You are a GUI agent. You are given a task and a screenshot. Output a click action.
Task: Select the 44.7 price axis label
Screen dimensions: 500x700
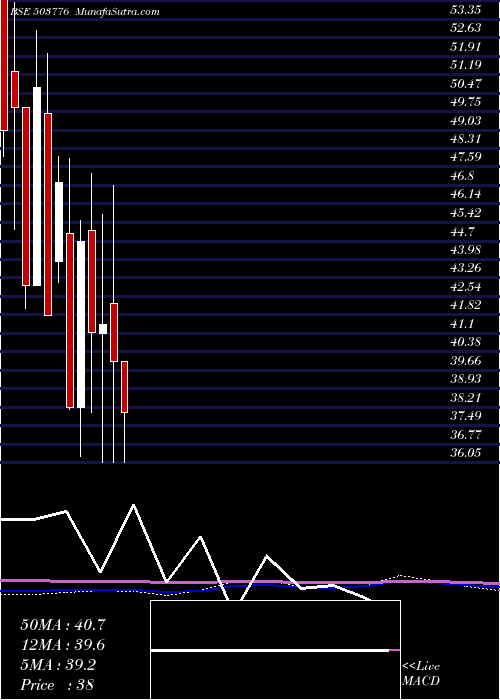pyautogui.click(x=462, y=232)
